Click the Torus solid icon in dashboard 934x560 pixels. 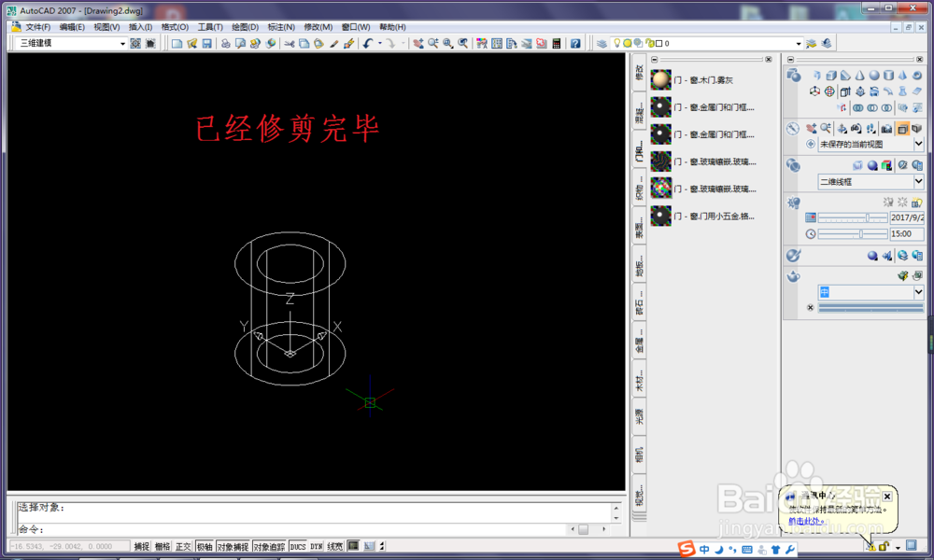[x=917, y=75]
